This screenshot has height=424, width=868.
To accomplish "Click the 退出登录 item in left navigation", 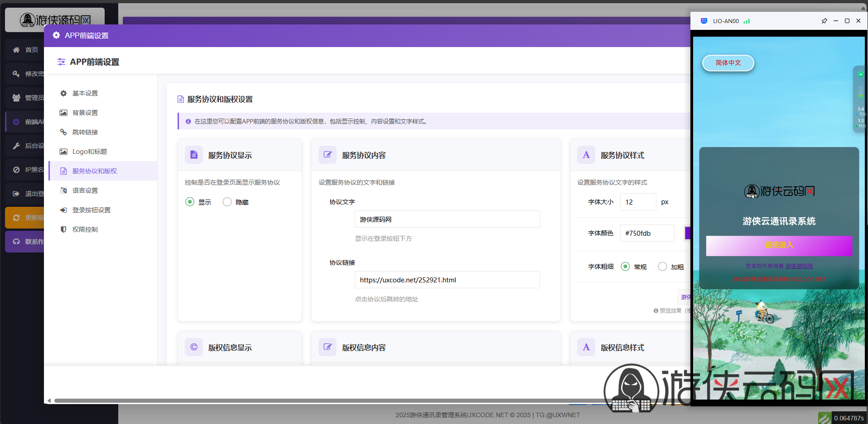I will click(x=25, y=194).
